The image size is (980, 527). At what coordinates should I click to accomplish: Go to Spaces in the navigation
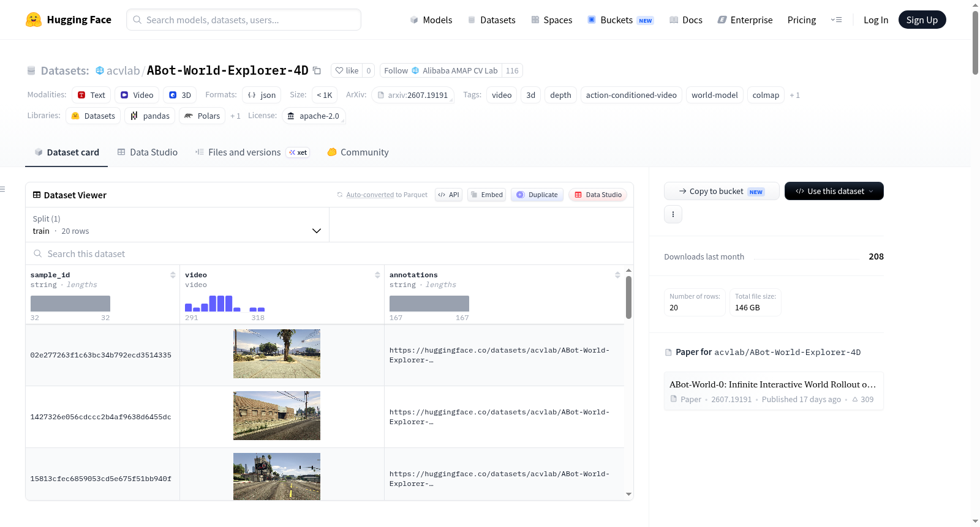point(552,20)
